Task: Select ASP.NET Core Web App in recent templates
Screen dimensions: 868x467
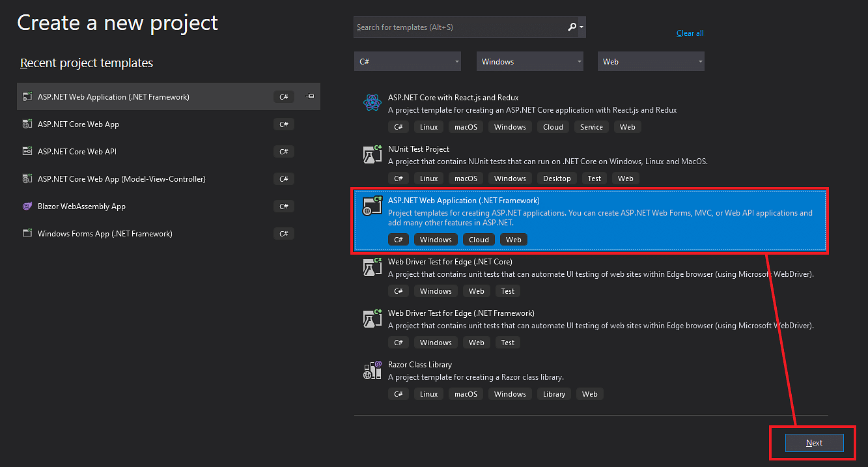Action: pyautogui.click(x=169, y=124)
